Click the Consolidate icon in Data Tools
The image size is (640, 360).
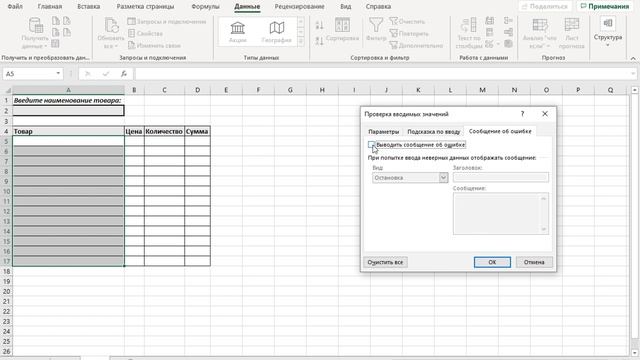tap(508, 20)
